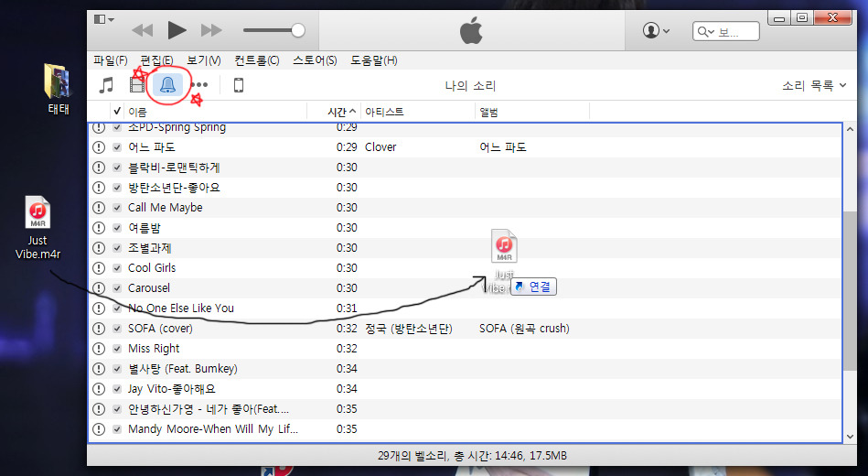The image size is (868, 476).
Task: Sort by the 아티스트 column header
Action: coord(384,112)
